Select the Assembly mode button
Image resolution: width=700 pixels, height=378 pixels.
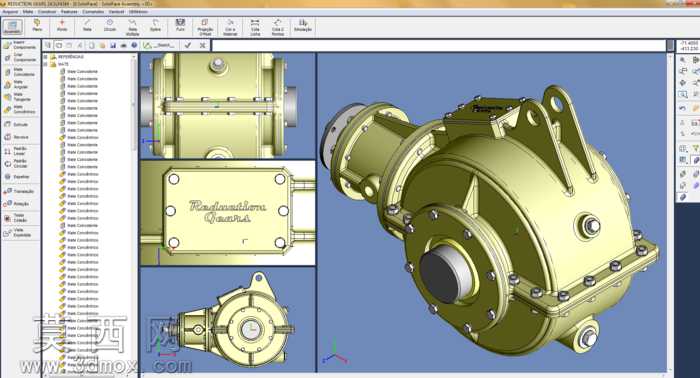(12, 27)
